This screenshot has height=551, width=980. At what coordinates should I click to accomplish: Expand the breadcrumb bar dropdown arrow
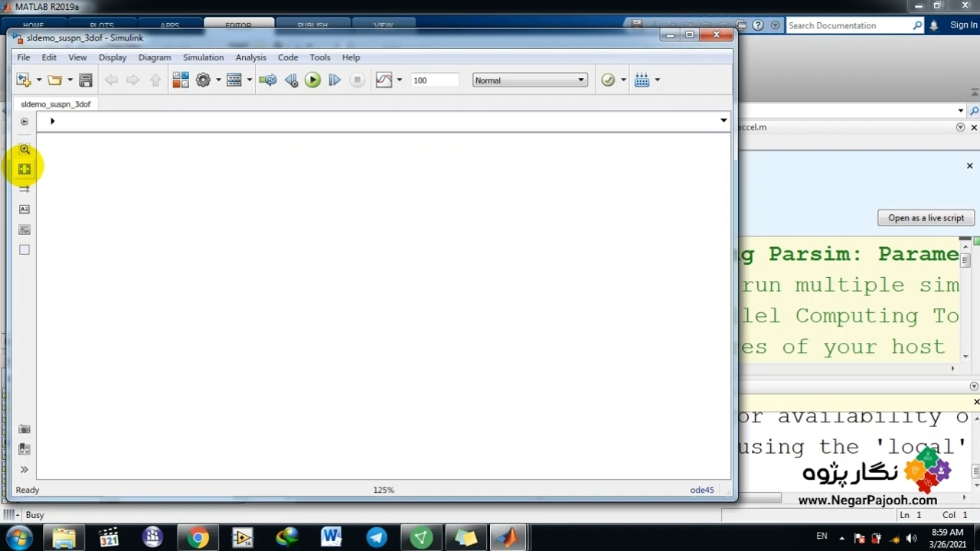point(723,121)
